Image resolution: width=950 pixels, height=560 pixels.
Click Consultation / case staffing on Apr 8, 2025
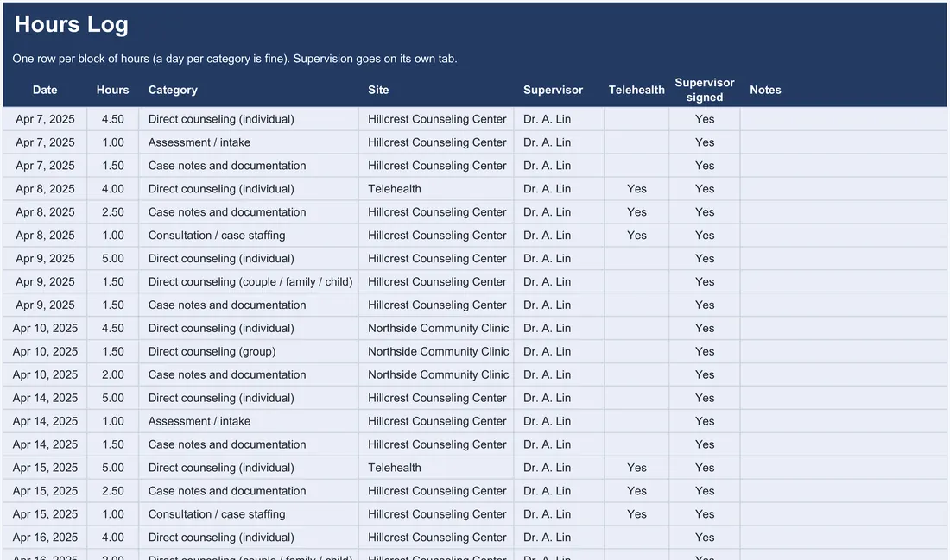(249, 235)
